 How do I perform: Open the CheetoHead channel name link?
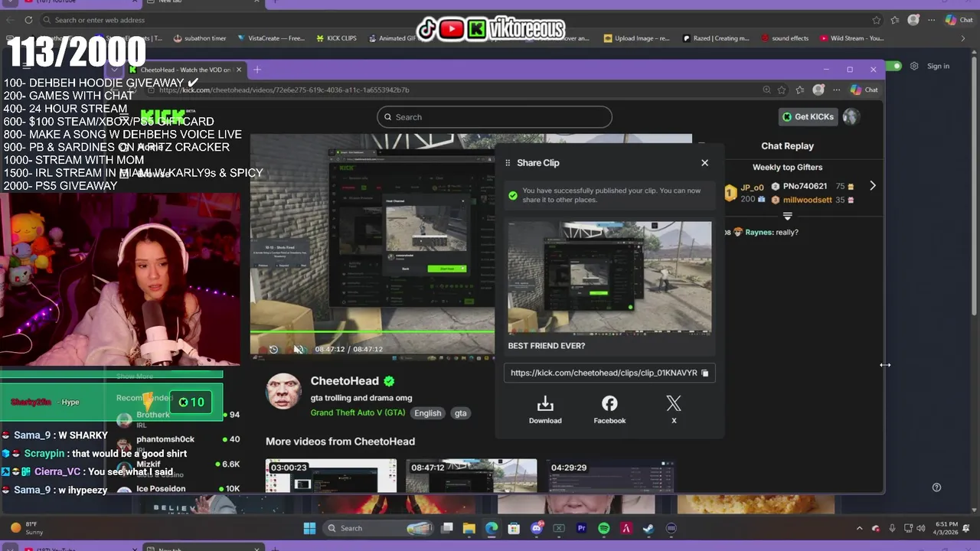(x=345, y=381)
